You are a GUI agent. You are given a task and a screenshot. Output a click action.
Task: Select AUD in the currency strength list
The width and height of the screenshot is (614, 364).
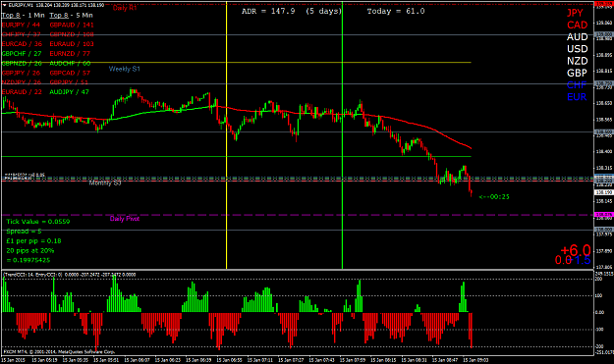[x=578, y=37]
